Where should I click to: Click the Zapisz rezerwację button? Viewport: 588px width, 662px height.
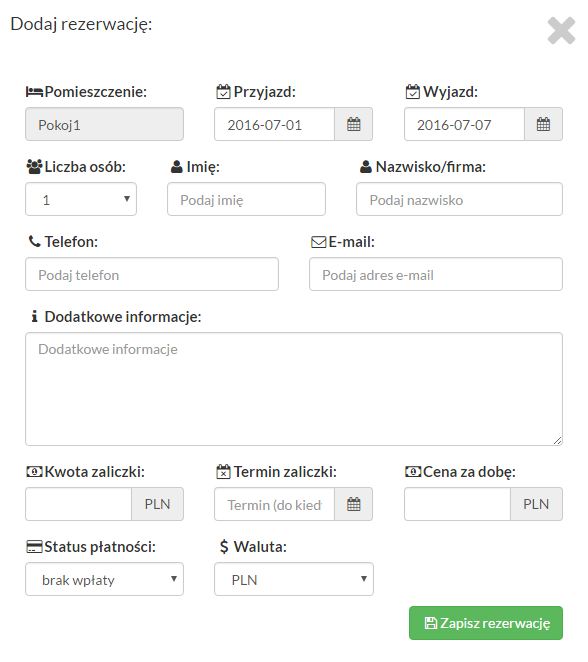click(x=486, y=623)
